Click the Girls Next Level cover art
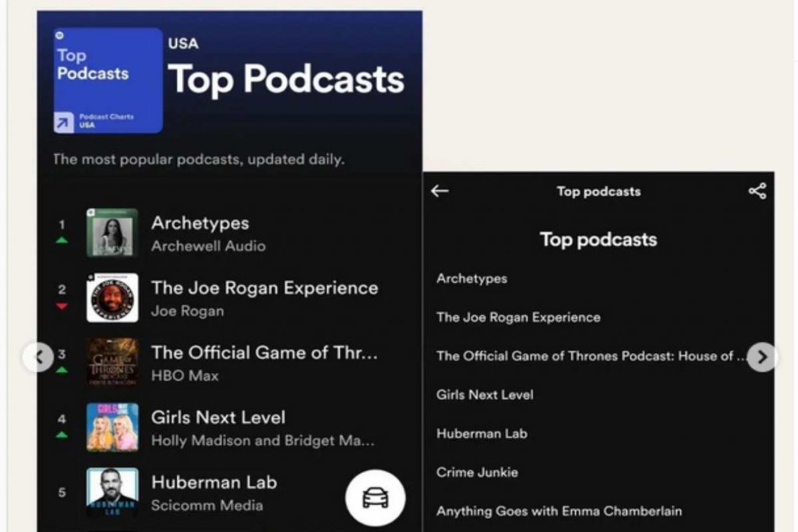Image resolution: width=798 pixels, height=532 pixels. [112, 427]
